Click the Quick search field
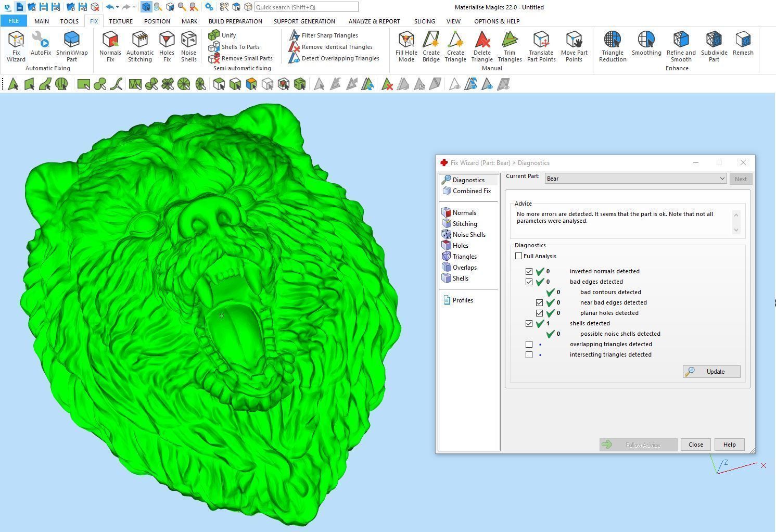The image size is (776, 532). pos(306,7)
